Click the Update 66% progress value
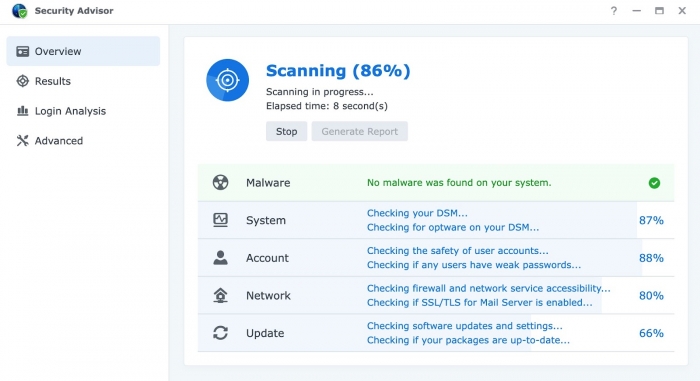Image resolution: width=700 pixels, height=381 pixels. tap(651, 333)
